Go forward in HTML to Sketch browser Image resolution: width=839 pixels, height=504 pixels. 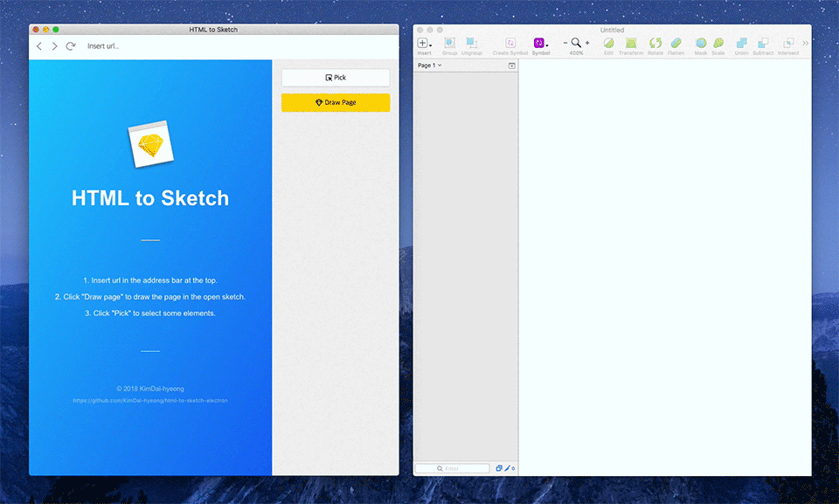tap(54, 46)
